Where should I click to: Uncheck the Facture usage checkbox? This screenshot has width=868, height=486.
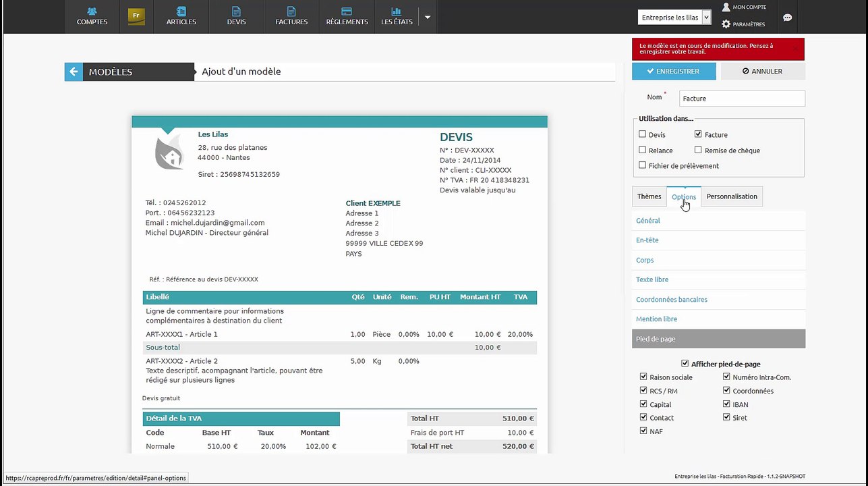698,134
